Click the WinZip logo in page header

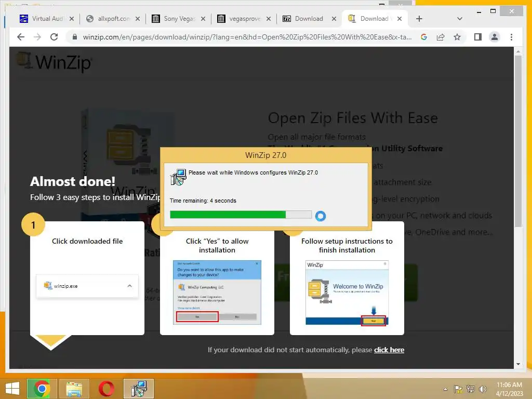pos(54,62)
